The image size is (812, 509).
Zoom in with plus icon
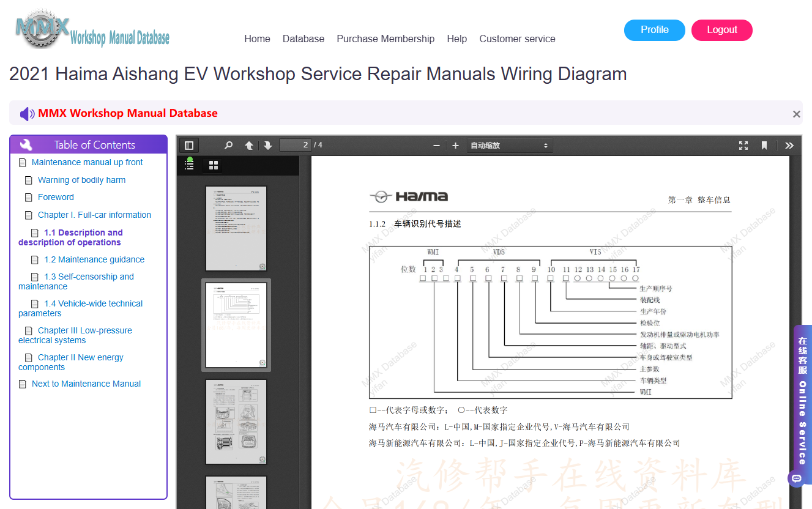tap(455, 146)
